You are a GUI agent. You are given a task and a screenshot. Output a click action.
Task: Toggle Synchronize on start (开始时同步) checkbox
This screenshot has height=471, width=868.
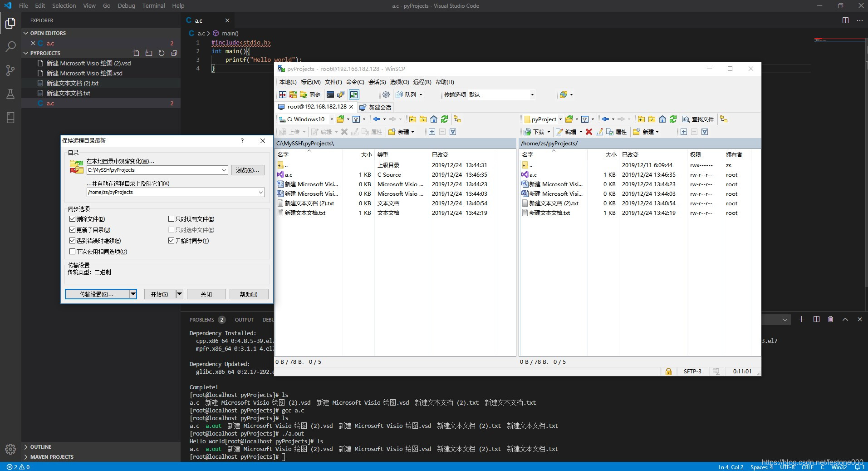click(x=189, y=241)
